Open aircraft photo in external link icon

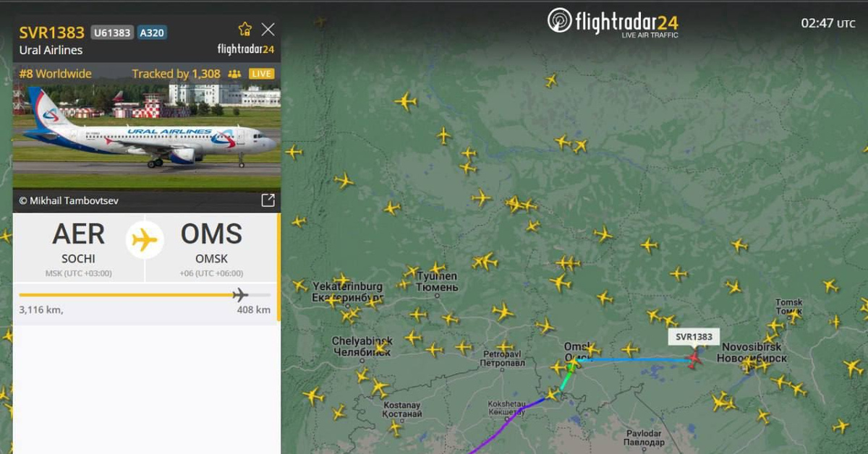click(x=267, y=200)
